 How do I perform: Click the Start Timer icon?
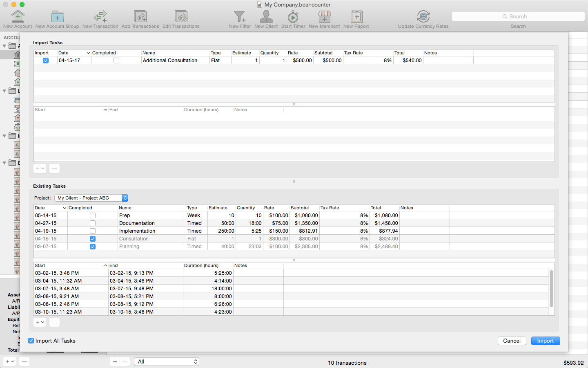(x=293, y=17)
